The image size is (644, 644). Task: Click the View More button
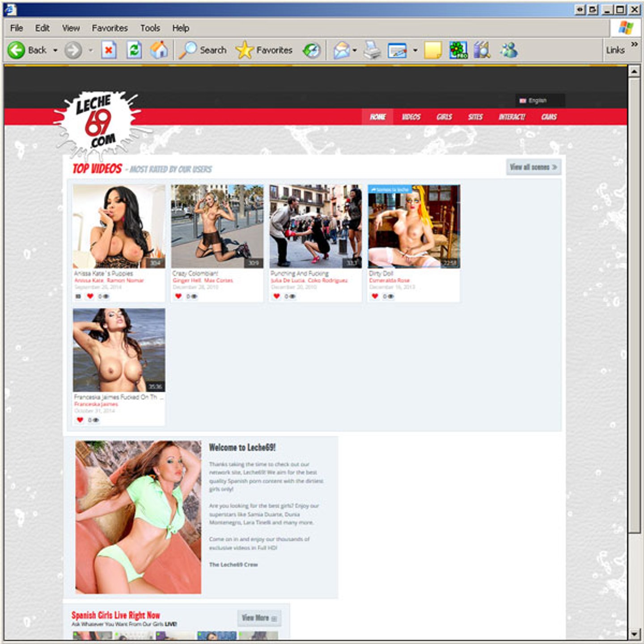pos(259,618)
